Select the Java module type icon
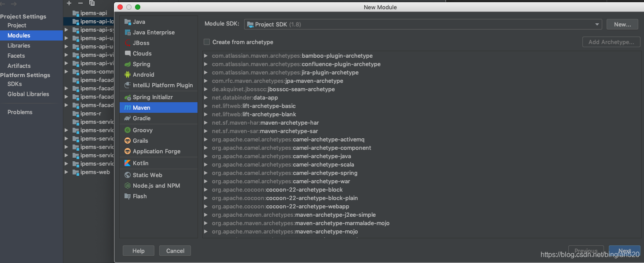 pos(128,22)
